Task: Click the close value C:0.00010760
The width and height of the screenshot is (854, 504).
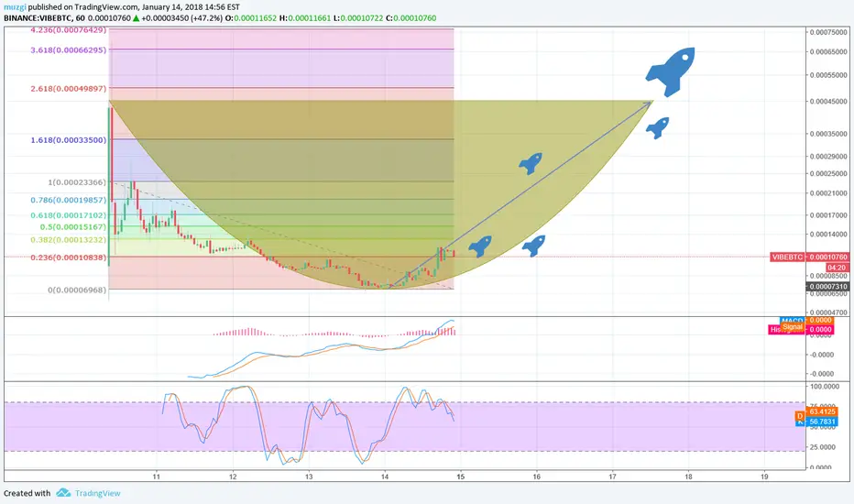Action: click(x=411, y=18)
